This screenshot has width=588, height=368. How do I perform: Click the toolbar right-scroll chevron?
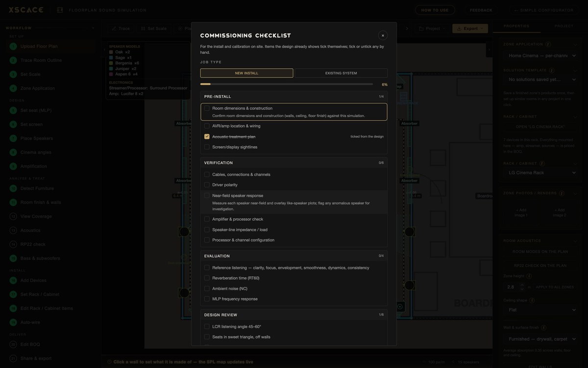tap(406, 28)
